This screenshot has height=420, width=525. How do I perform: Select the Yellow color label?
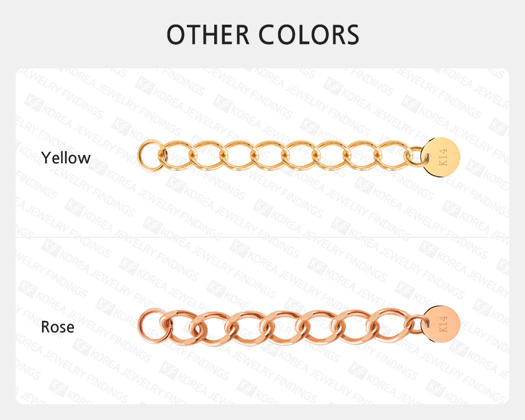[x=66, y=157]
